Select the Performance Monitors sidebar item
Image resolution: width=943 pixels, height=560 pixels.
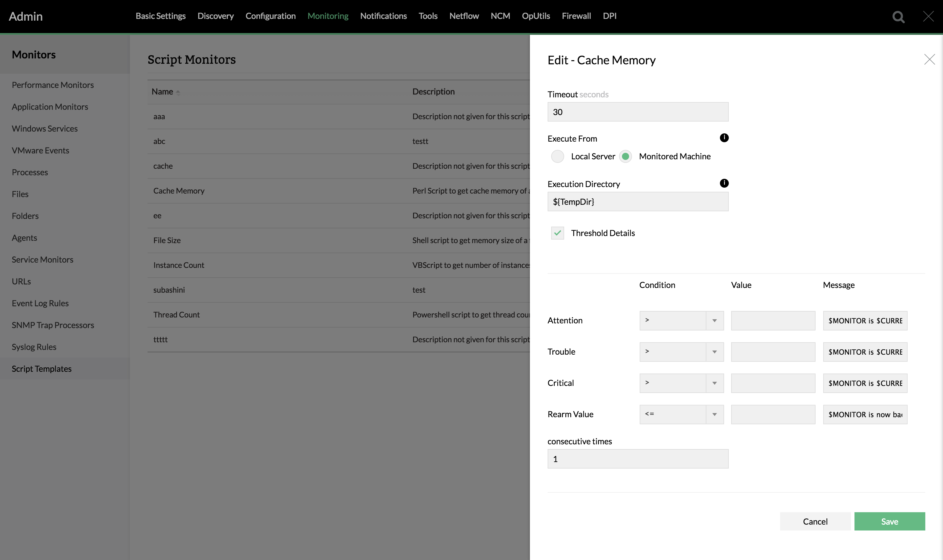pos(53,84)
